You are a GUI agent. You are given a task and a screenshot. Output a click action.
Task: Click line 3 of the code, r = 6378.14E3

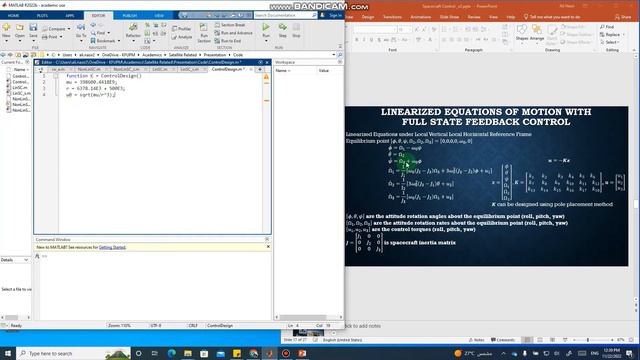click(x=96, y=88)
